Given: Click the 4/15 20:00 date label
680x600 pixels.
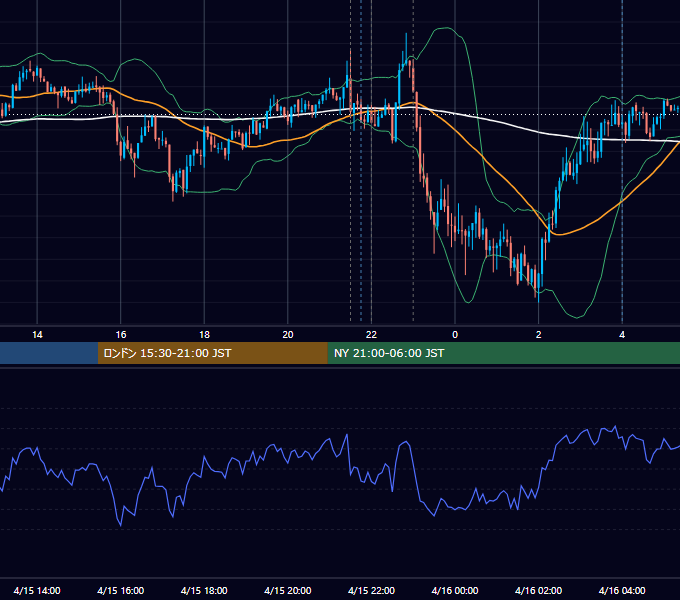Looking at the screenshot, I should [288, 590].
